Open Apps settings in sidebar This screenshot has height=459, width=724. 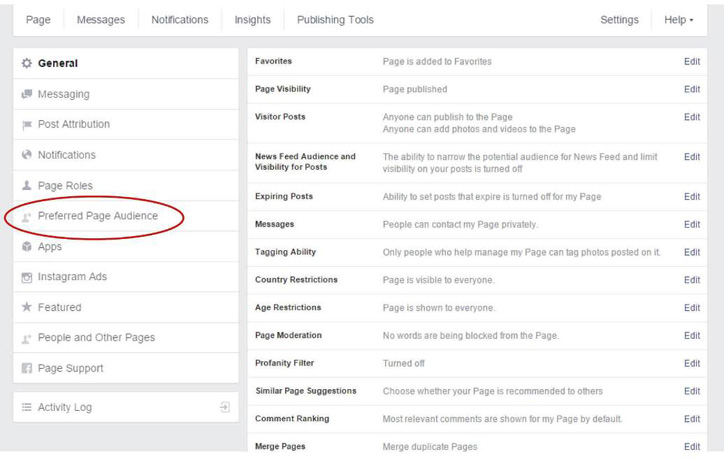(x=126, y=246)
